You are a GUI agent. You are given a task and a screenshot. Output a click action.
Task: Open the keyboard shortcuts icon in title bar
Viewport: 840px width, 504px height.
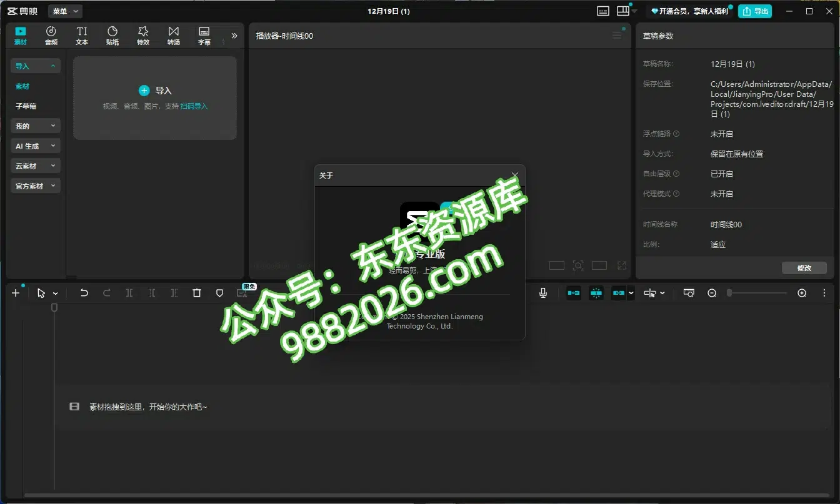[602, 11]
